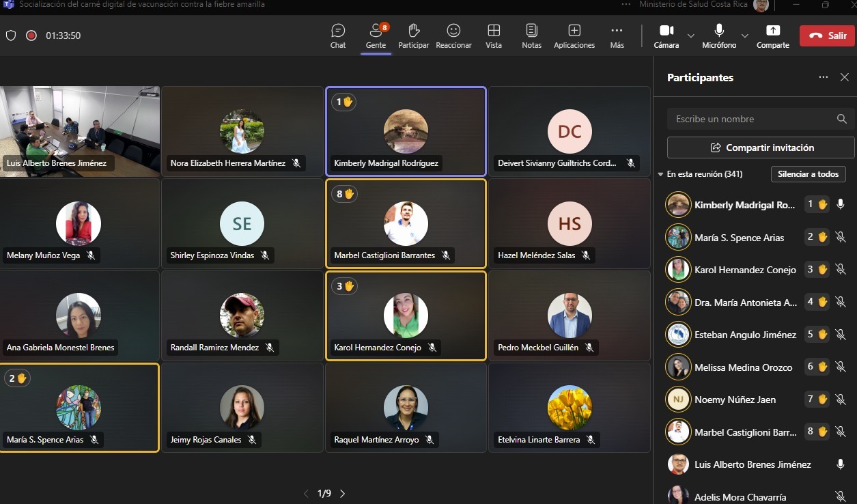Click profile picture in title bar
The height and width of the screenshot is (504, 857).
point(761,5)
